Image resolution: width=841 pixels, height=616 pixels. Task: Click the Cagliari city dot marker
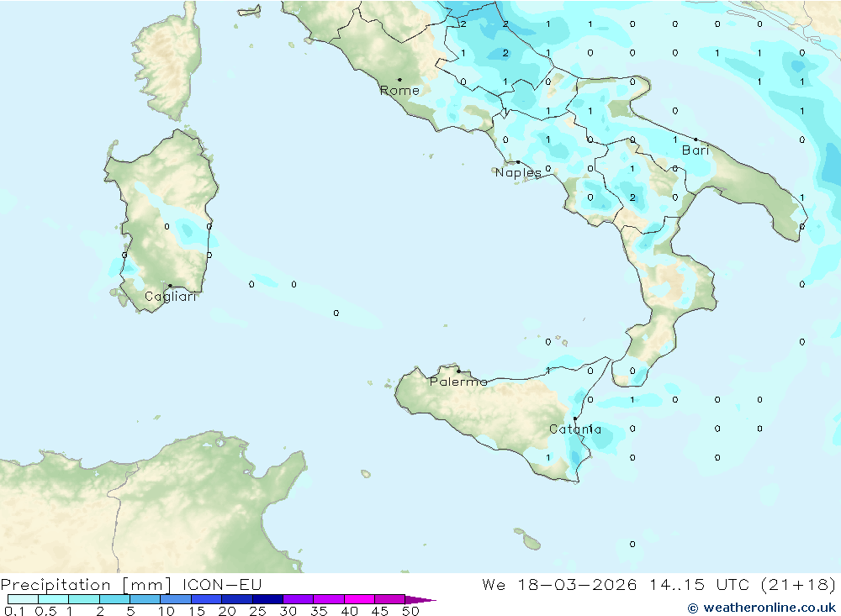click(170, 286)
